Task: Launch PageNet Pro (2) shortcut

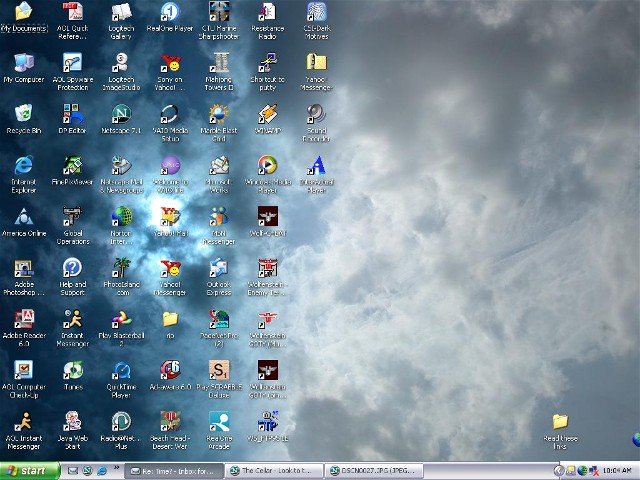Action: pyautogui.click(x=219, y=319)
